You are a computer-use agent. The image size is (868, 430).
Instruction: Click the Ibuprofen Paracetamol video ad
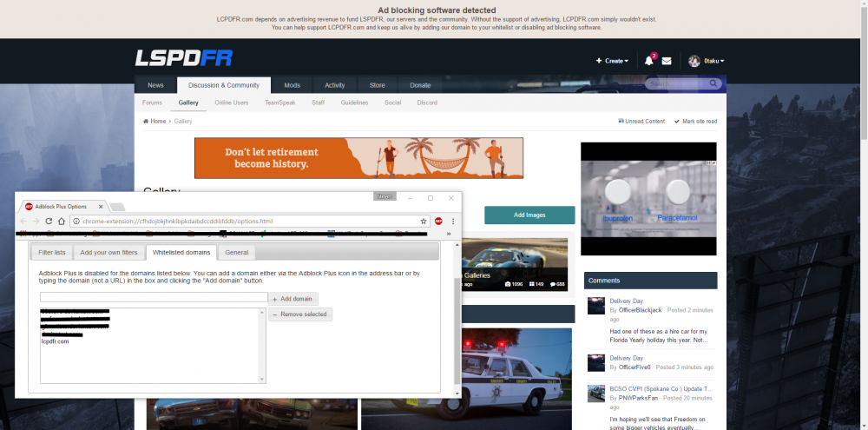pos(648,198)
